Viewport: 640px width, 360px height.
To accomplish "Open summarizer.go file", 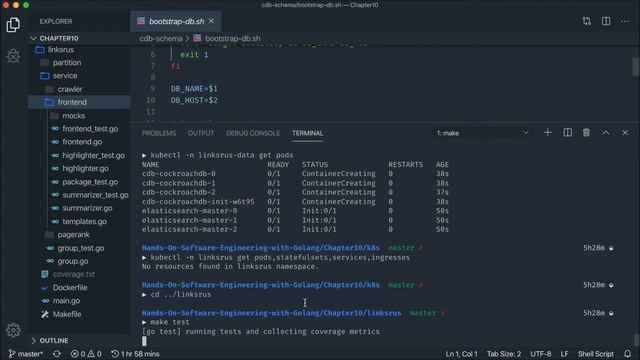I will click(87, 208).
